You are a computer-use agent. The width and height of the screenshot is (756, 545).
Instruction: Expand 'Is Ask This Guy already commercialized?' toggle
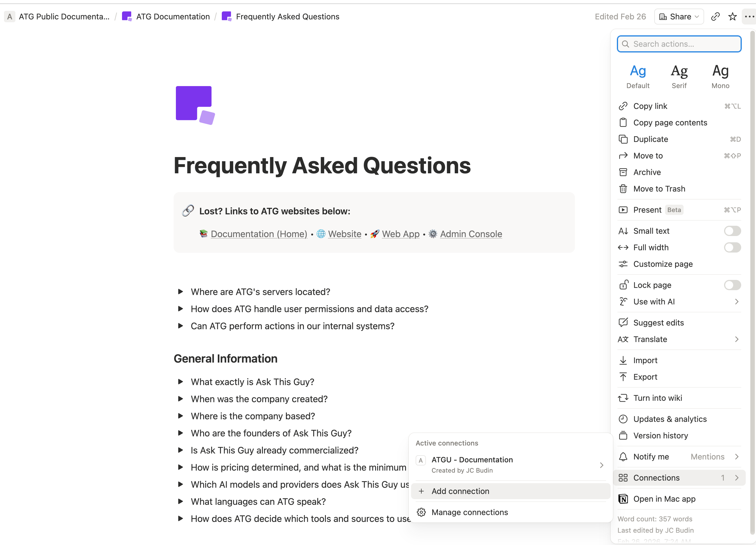(x=180, y=450)
